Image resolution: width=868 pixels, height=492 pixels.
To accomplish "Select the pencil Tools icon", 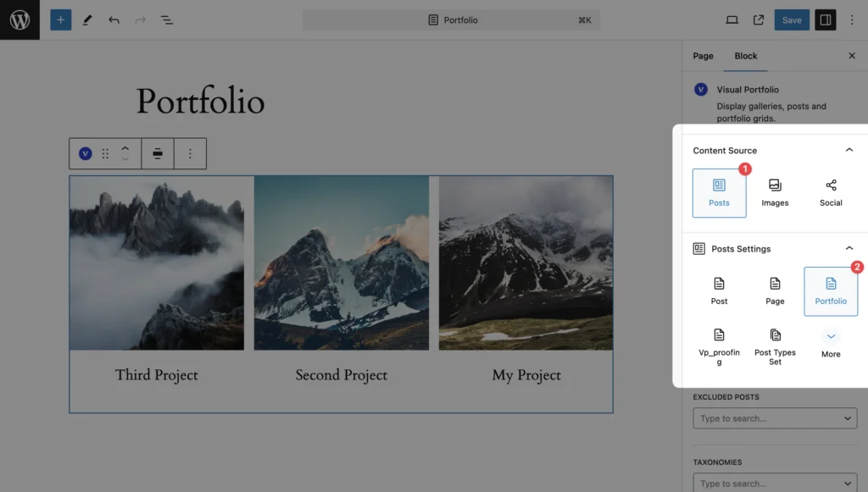I will tap(87, 20).
